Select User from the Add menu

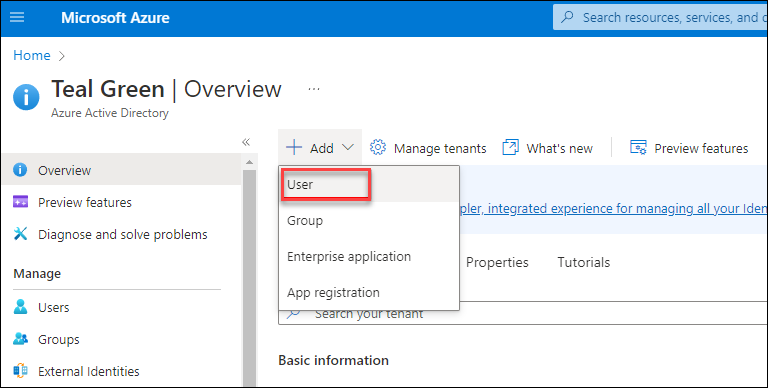[369, 185]
